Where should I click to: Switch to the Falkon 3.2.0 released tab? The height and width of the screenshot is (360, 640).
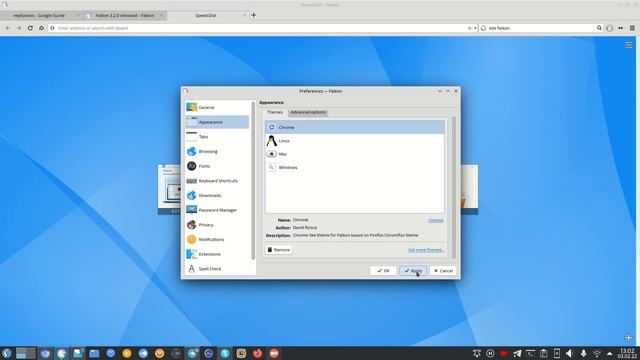(x=125, y=16)
